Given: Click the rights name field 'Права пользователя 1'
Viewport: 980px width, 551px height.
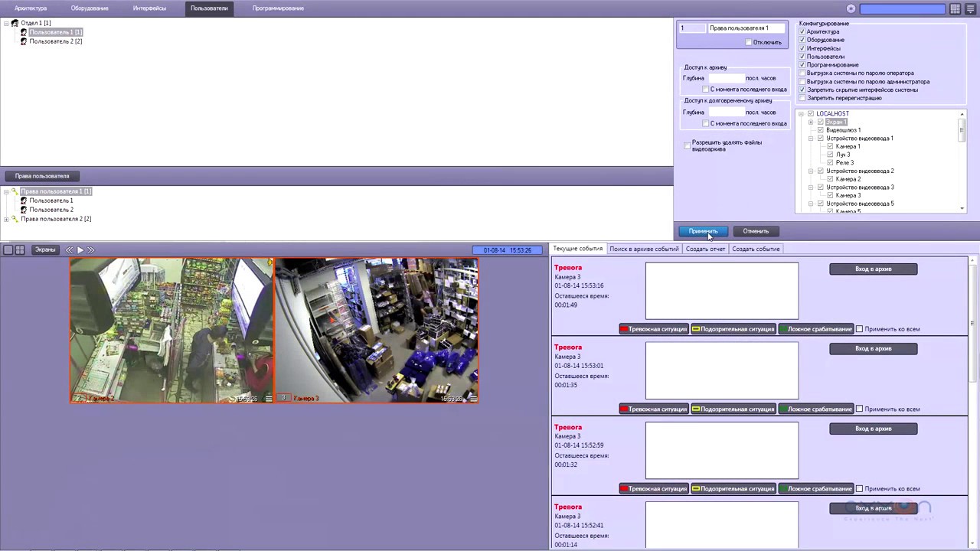Looking at the screenshot, I should pyautogui.click(x=746, y=28).
